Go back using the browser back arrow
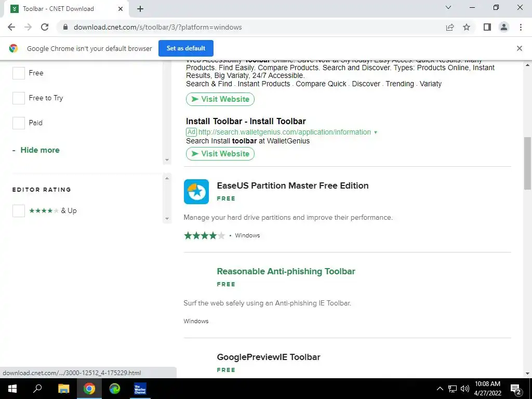This screenshot has width=532, height=399. click(11, 27)
